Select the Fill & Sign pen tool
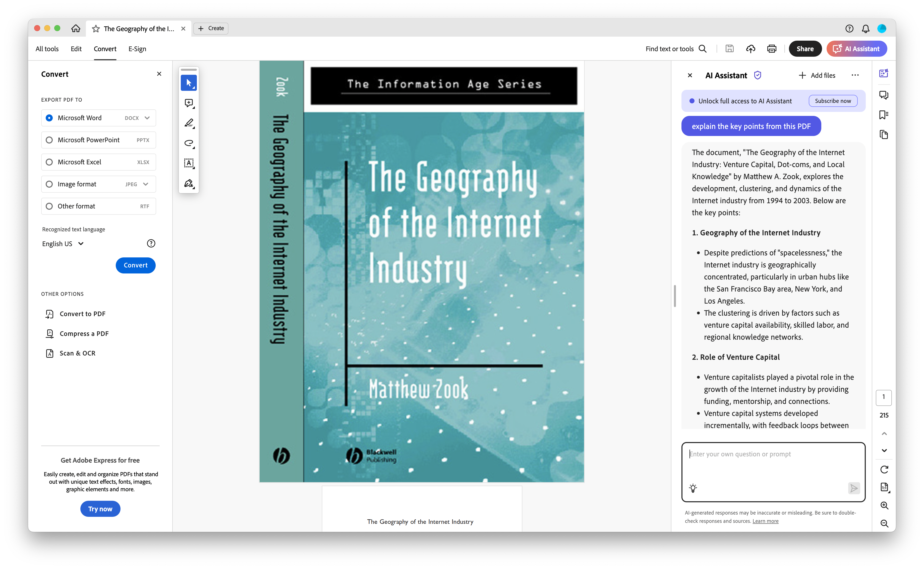This screenshot has width=924, height=569. tap(189, 184)
